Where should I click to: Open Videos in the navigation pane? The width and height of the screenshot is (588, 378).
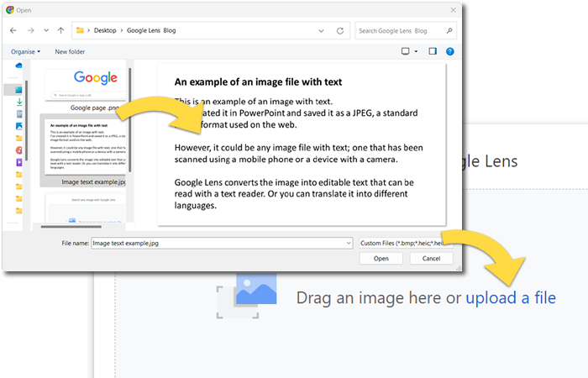pyautogui.click(x=18, y=162)
